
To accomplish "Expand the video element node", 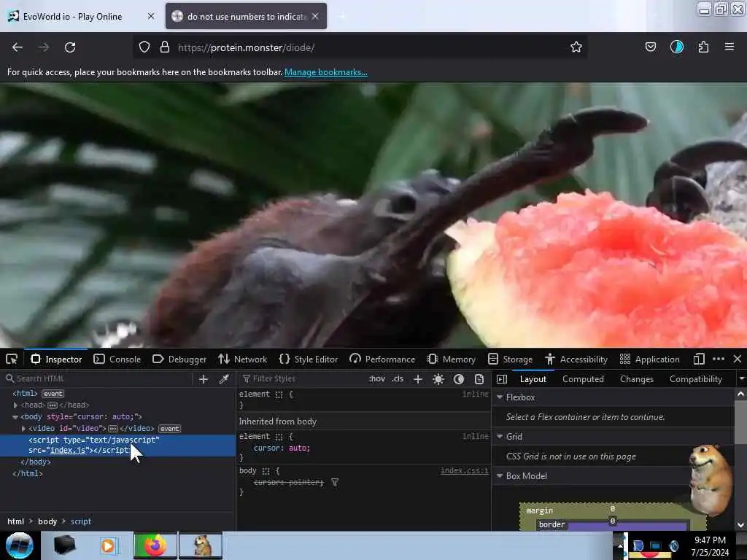I will [23, 429].
